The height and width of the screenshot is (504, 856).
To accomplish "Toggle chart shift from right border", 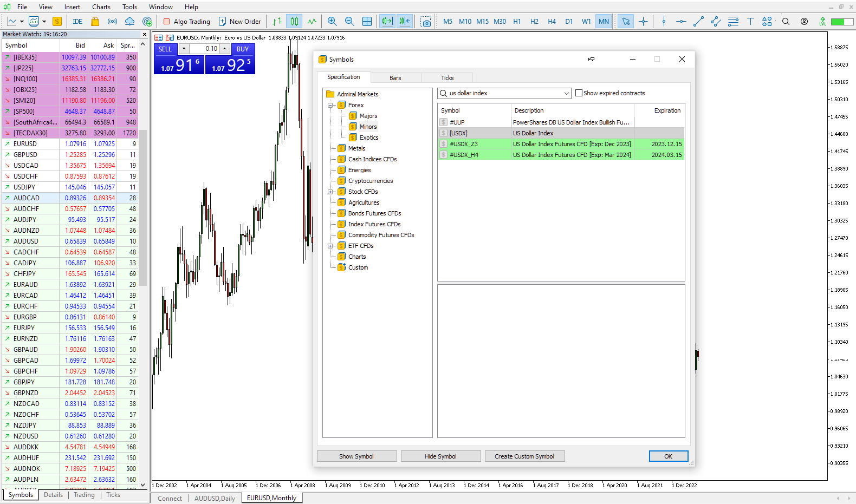I will click(x=405, y=22).
